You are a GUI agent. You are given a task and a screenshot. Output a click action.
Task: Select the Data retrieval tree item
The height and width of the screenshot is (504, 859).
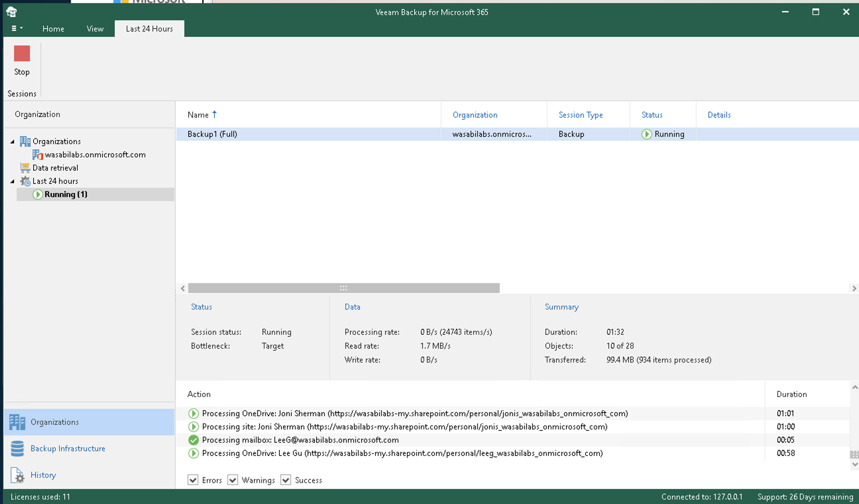[55, 168]
